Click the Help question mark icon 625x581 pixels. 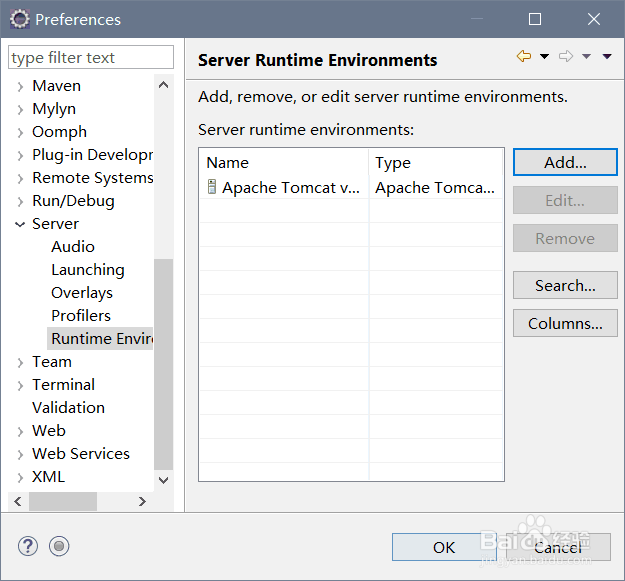[28, 546]
